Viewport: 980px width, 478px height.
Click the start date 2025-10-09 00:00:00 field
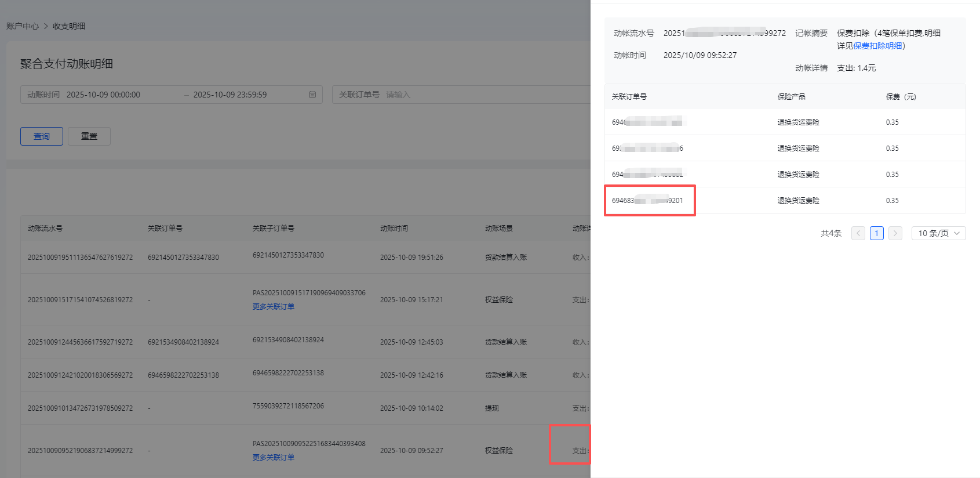(103, 95)
